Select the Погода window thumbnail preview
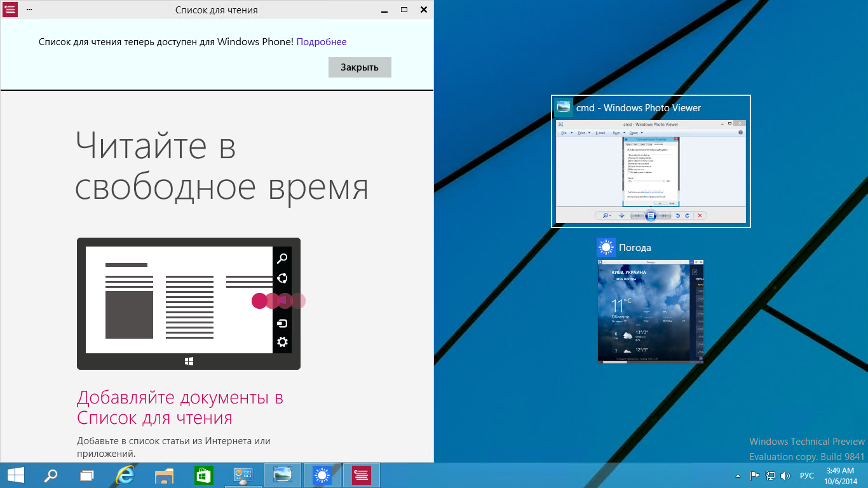The width and height of the screenshot is (868, 488). 651,311
